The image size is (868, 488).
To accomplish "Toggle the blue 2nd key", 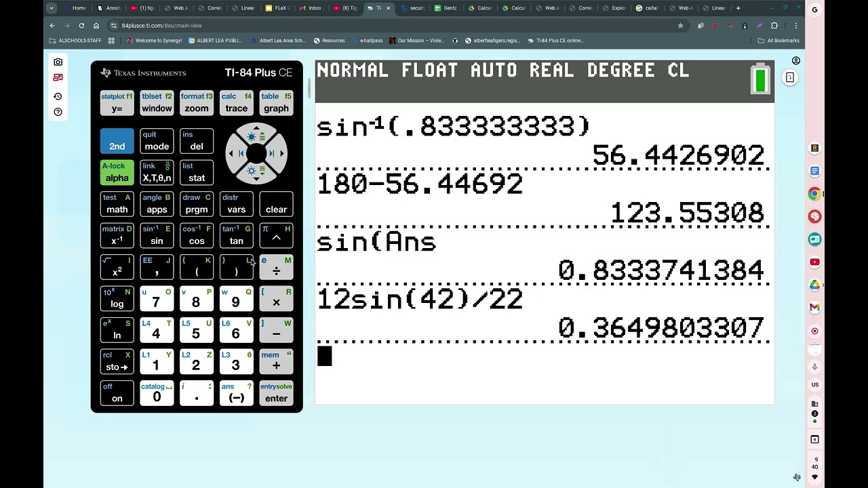I will [117, 141].
